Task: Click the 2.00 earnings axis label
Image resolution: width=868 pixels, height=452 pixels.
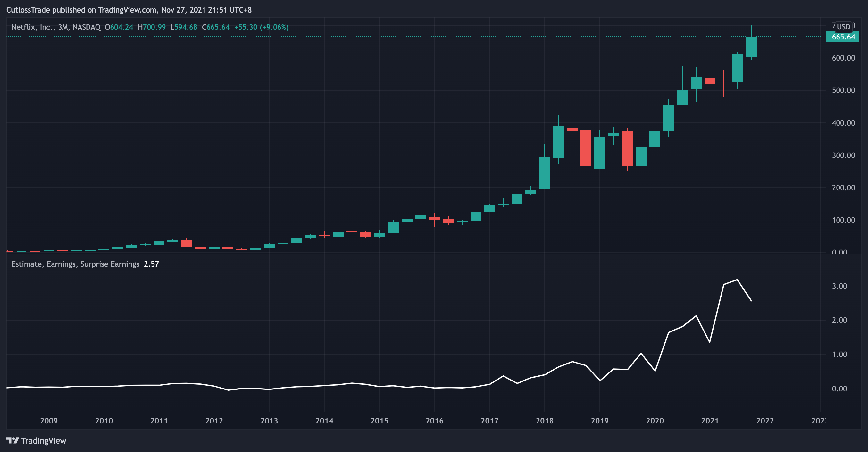Action: point(839,320)
